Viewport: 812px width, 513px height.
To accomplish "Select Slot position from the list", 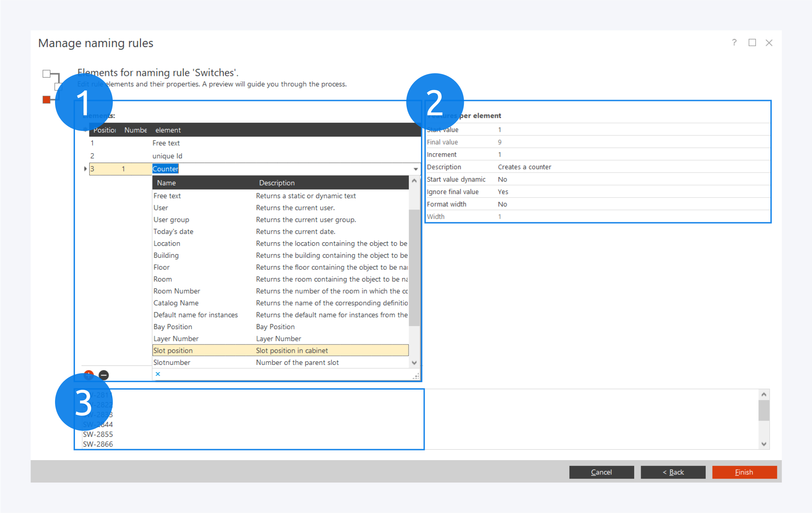I will 173,350.
